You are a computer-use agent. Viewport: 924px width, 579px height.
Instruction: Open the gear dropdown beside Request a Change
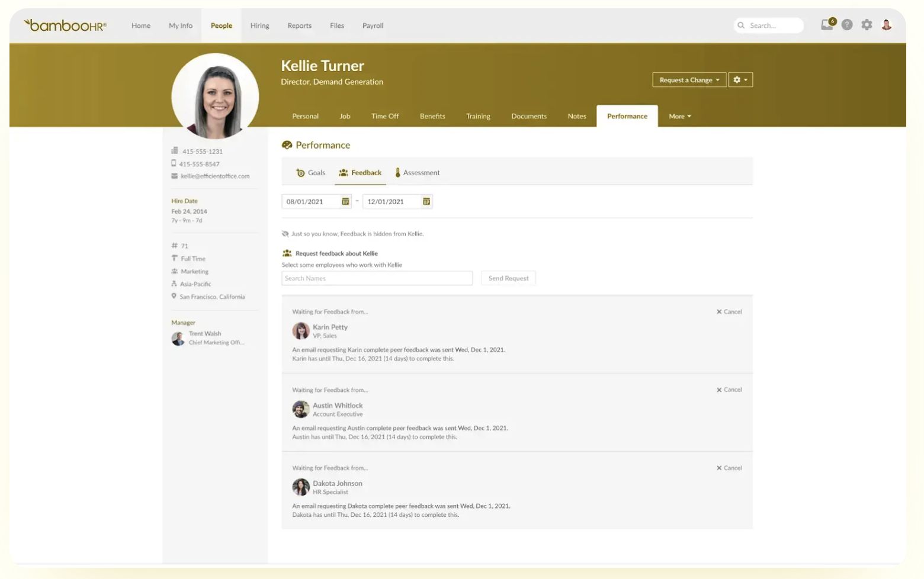(740, 79)
